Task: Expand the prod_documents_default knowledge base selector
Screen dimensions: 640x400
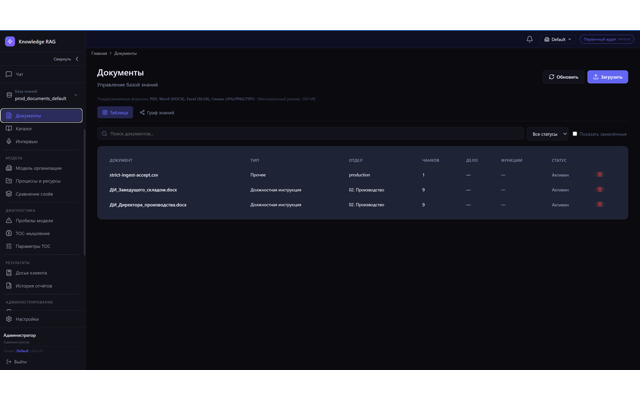Action: click(41, 95)
